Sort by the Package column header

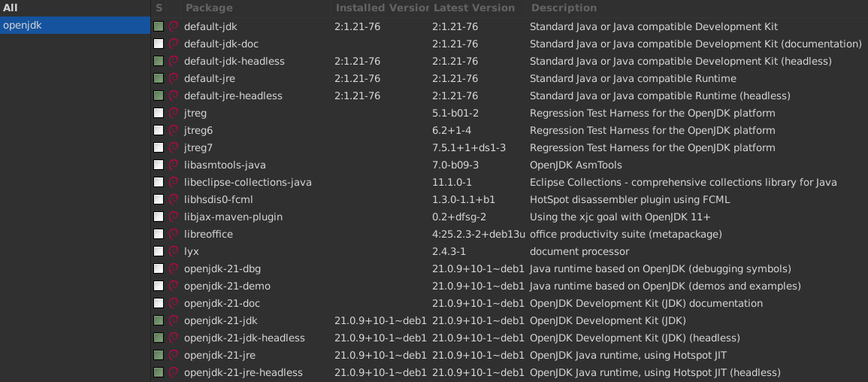click(x=257, y=8)
